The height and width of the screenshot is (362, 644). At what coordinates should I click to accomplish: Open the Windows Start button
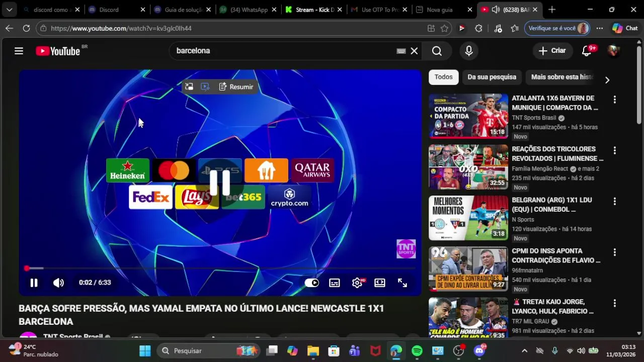pyautogui.click(x=145, y=351)
